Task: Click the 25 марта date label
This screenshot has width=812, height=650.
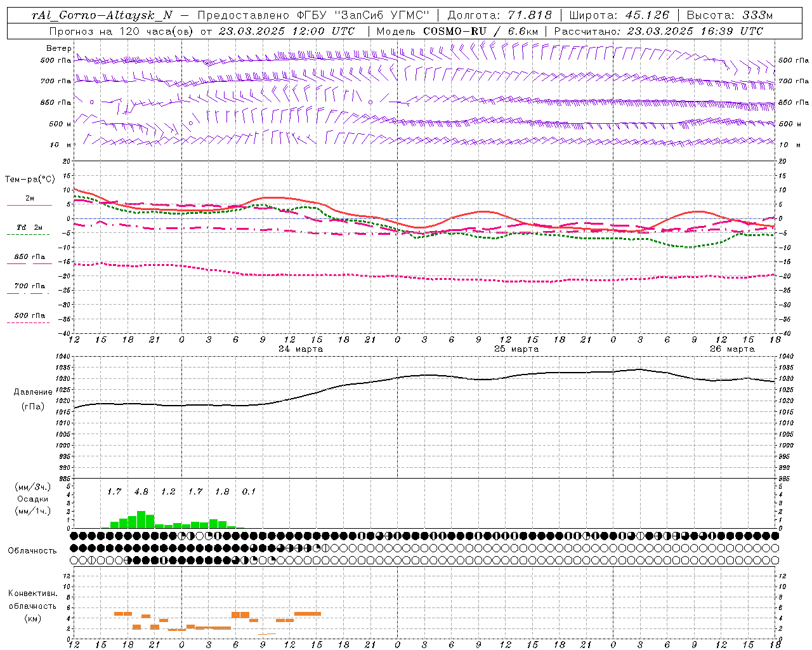Action: (516, 349)
